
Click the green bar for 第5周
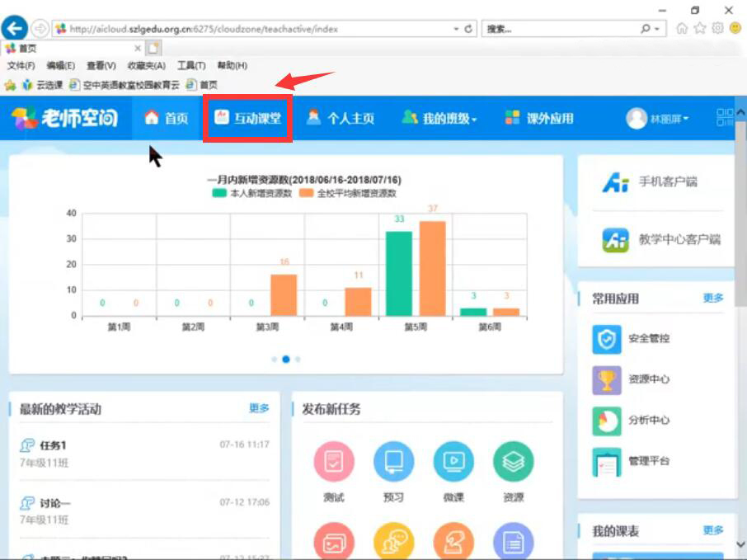tap(399, 274)
